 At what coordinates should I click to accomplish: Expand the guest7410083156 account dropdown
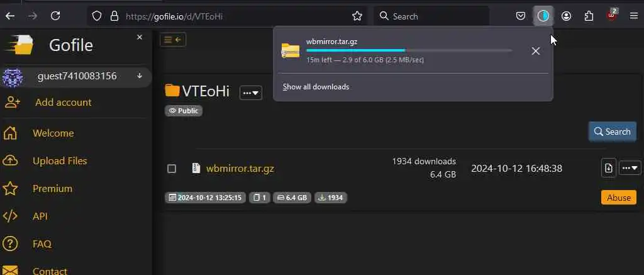[140, 76]
